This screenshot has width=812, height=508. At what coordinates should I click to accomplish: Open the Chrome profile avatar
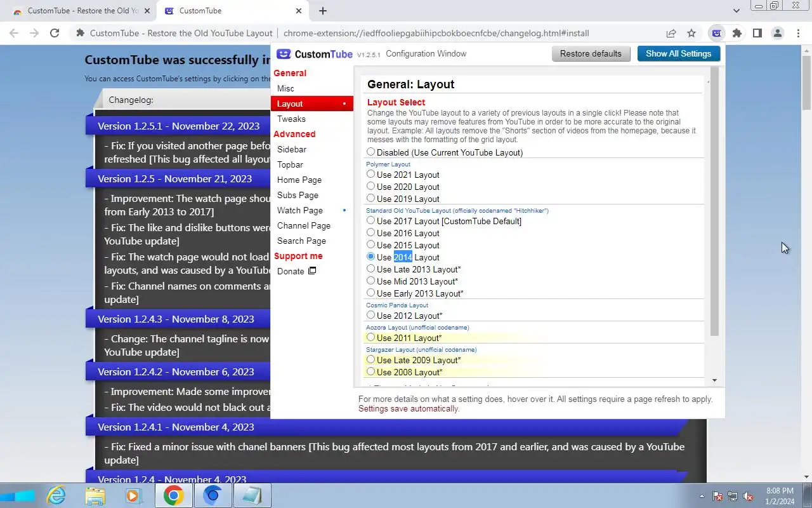pyautogui.click(x=777, y=33)
